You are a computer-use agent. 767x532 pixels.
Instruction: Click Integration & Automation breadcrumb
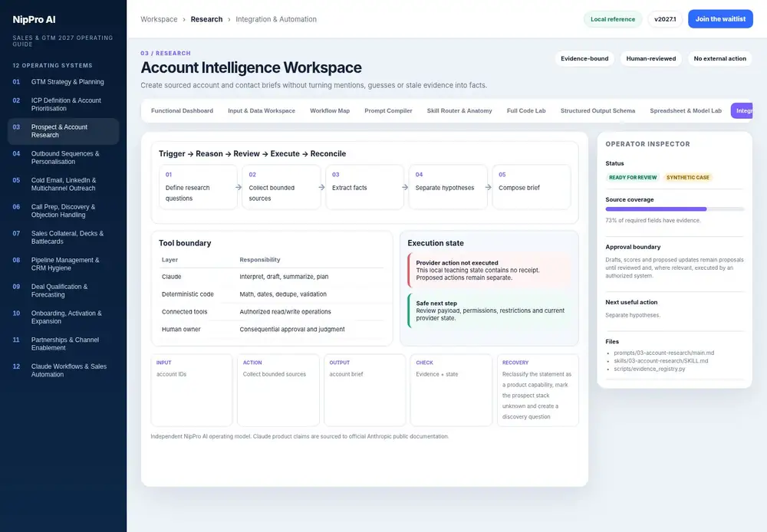pyautogui.click(x=276, y=19)
